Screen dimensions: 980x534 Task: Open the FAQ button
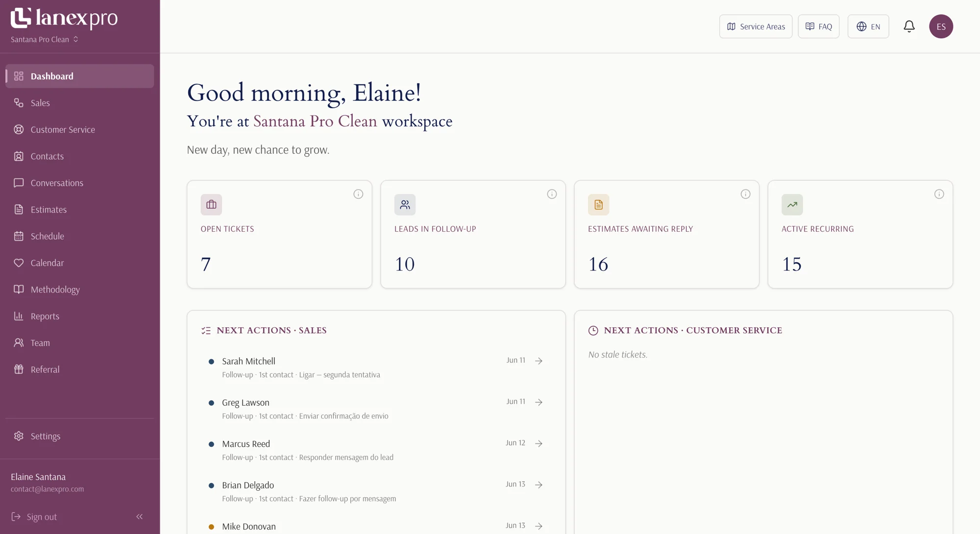pyautogui.click(x=818, y=26)
